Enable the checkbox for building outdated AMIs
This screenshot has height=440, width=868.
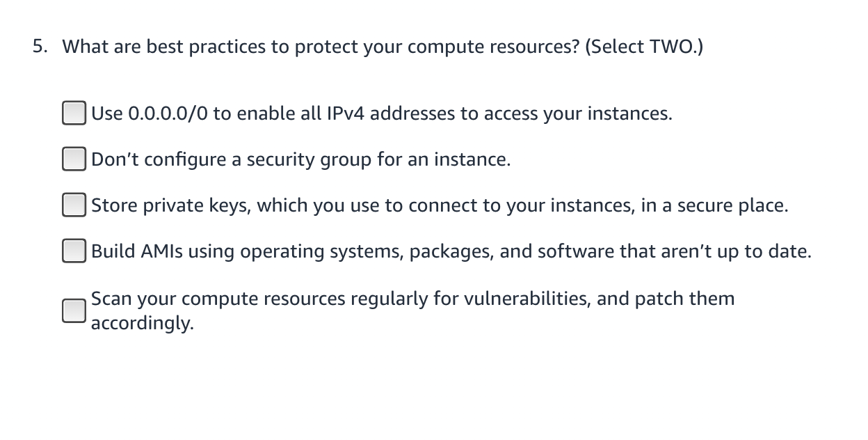(x=74, y=251)
